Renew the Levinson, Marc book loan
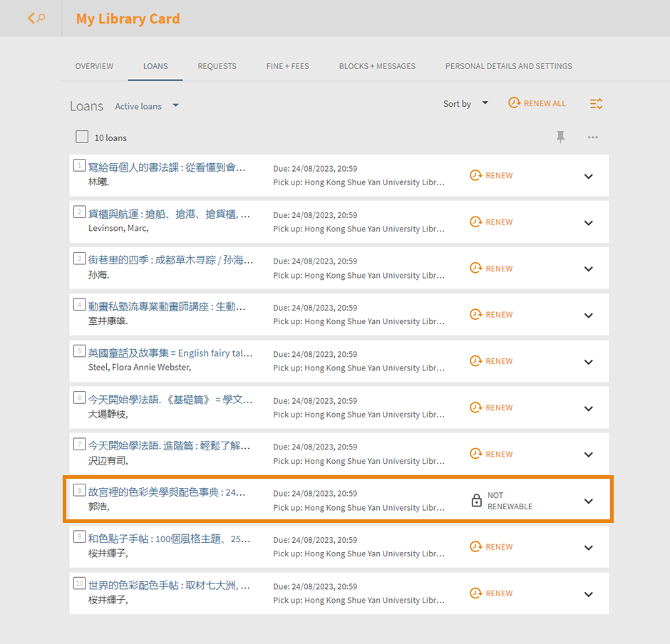Viewport: 670px width, 644px height. [491, 222]
